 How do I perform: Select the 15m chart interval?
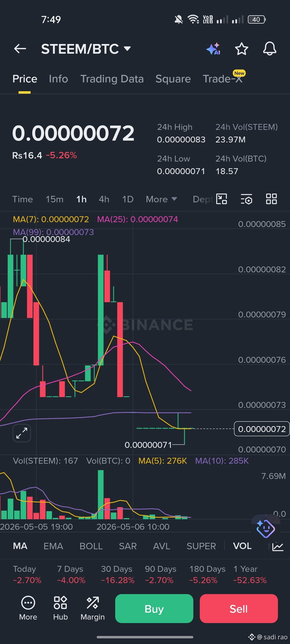point(55,199)
